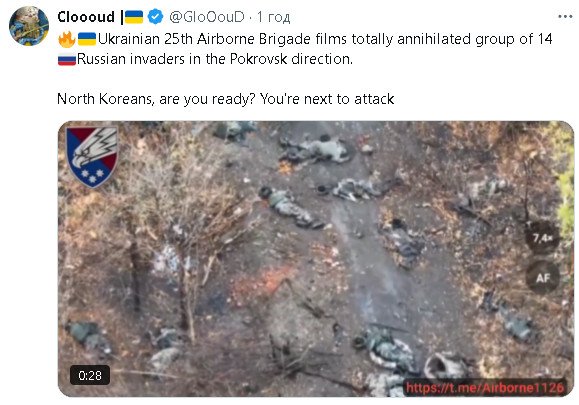The height and width of the screenshot is (405, 579).
Task: Click the 'North Koreans, are you ready?' text
Action: [156, 99]
